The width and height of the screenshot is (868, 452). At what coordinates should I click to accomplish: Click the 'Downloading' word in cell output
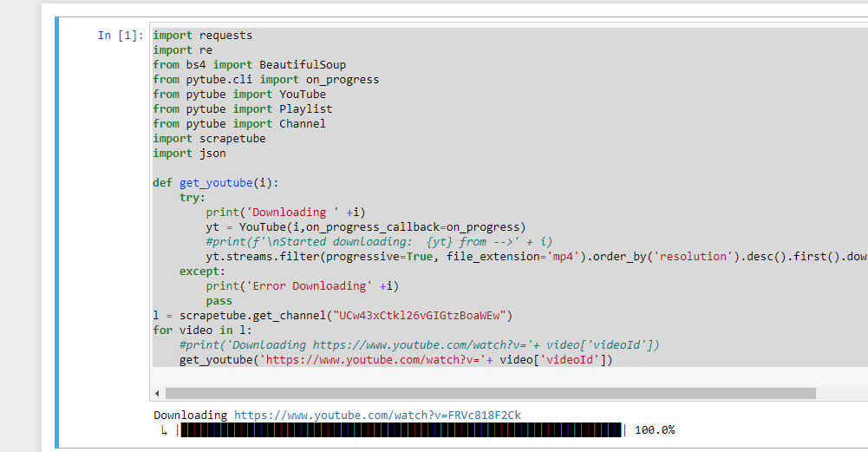(x=190, y=416)
